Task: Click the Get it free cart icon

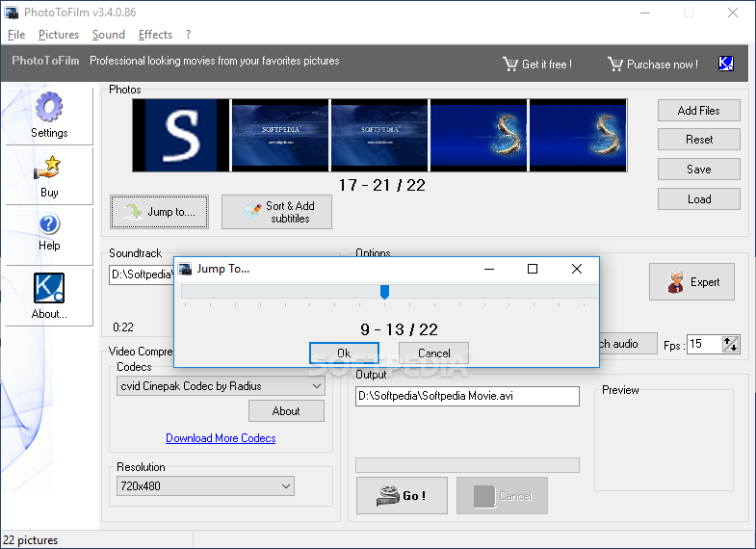Action: (510, 64)
